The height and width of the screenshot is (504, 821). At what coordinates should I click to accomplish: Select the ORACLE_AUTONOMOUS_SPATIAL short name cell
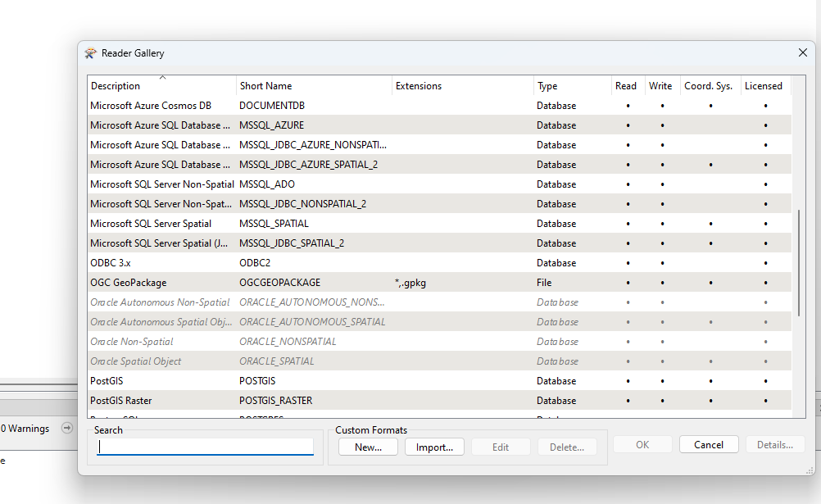(312, 322)
